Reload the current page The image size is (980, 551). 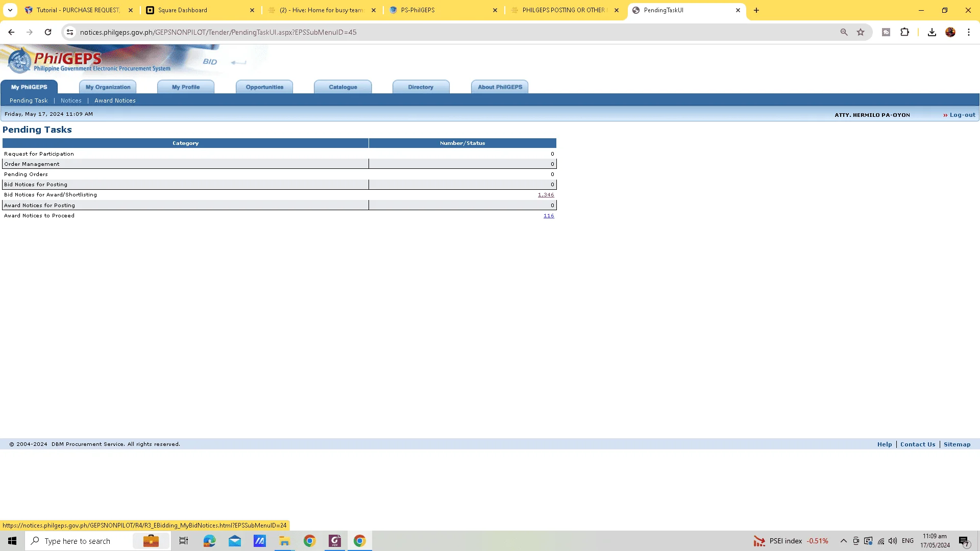48,32
